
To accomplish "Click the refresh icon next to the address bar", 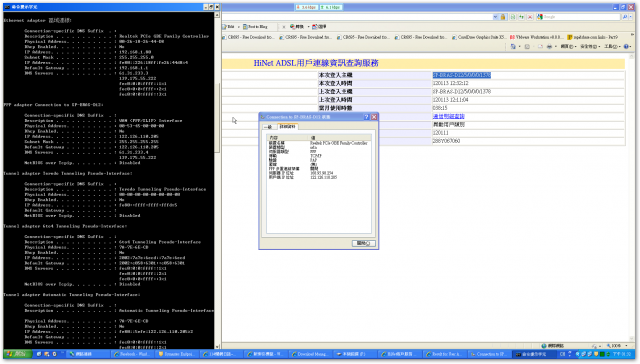I will (x=521, y=17).
